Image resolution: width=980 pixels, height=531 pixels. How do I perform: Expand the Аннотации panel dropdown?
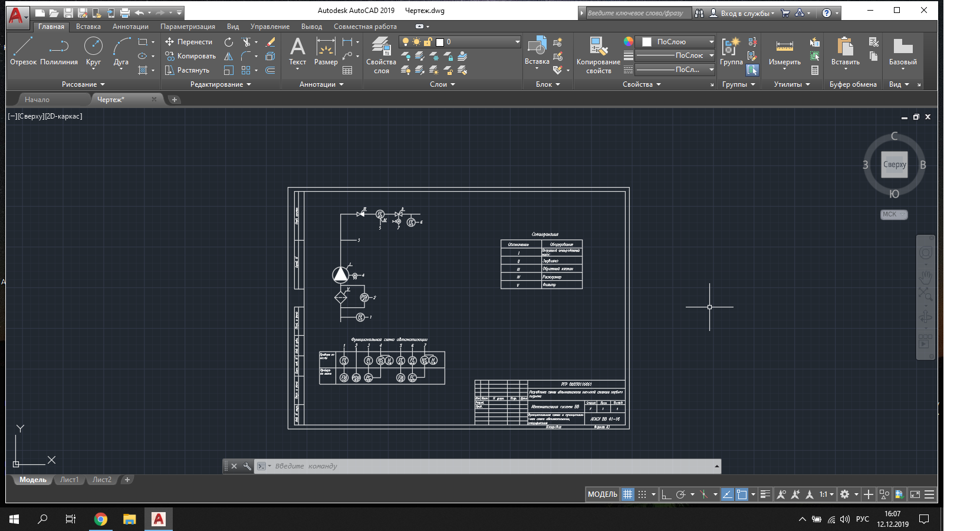[x=321, y=84]
